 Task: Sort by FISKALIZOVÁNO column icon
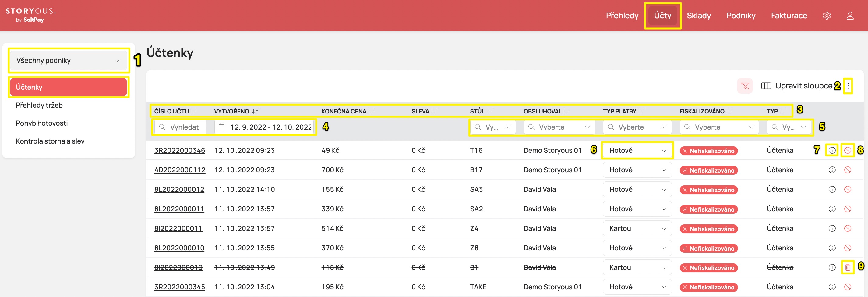pyautogui.click(x=730, y=111)
